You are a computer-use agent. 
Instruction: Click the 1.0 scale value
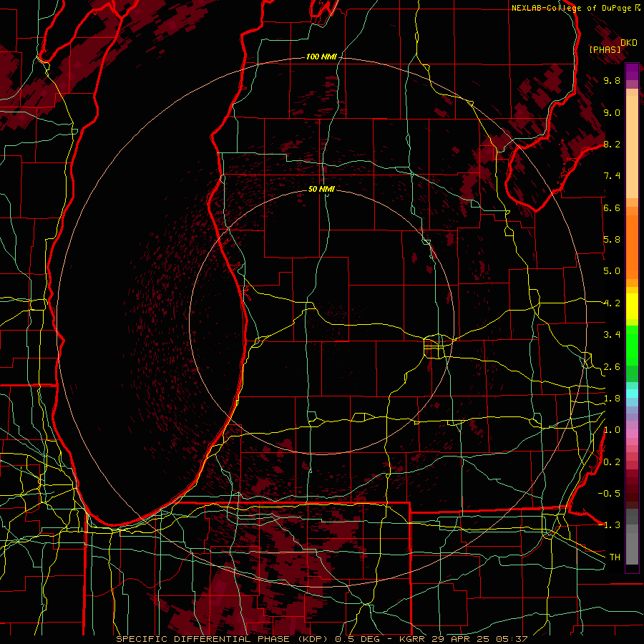pyautogui.click(x=612, y=430)
